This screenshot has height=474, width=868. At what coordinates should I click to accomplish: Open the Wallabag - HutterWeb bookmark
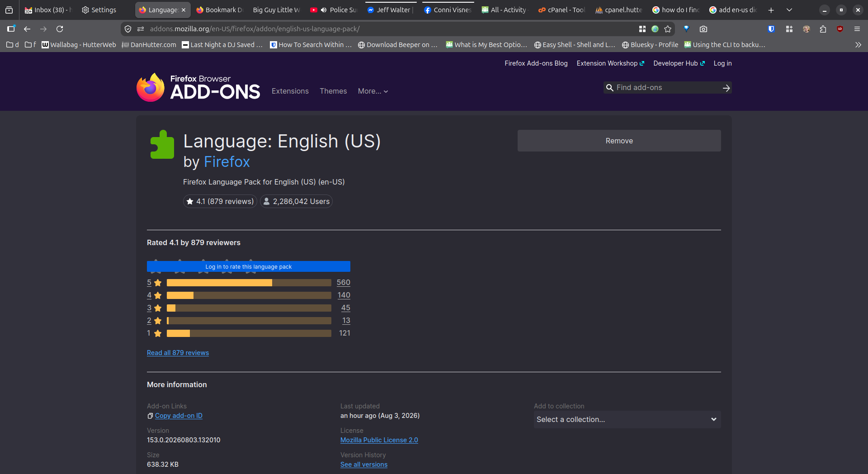[79, 45]
